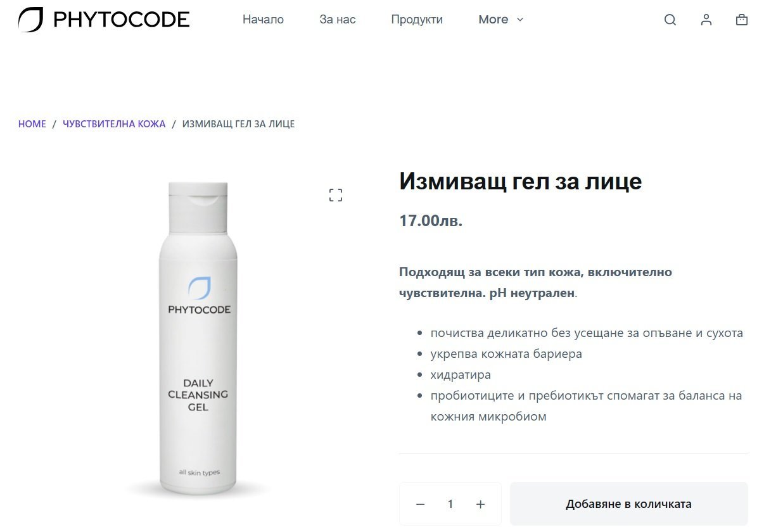The image size is (764, 532).
Task: Expand product image with fullscreen icon
Action: 336,195
